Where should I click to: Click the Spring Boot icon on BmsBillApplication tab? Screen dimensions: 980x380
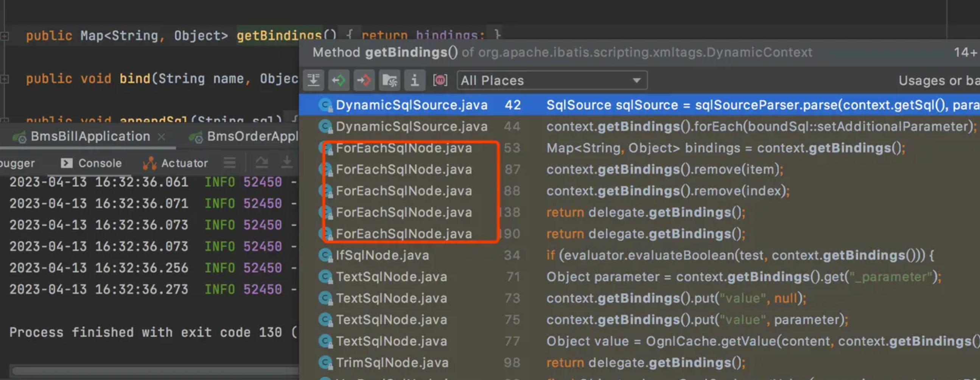pos(19,137)
